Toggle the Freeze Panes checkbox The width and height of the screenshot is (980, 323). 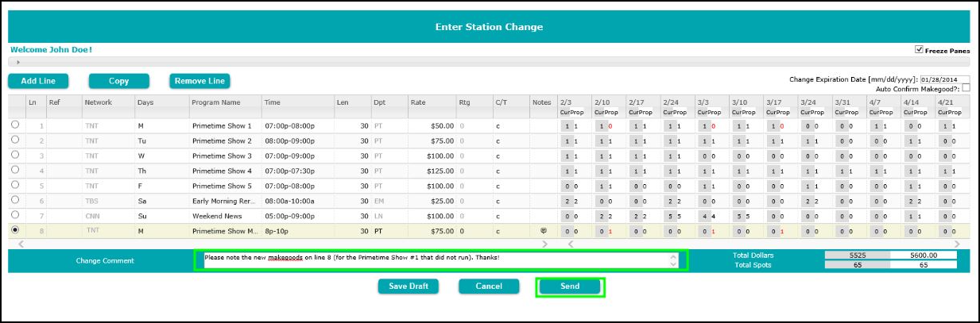(x=920, y=49)
